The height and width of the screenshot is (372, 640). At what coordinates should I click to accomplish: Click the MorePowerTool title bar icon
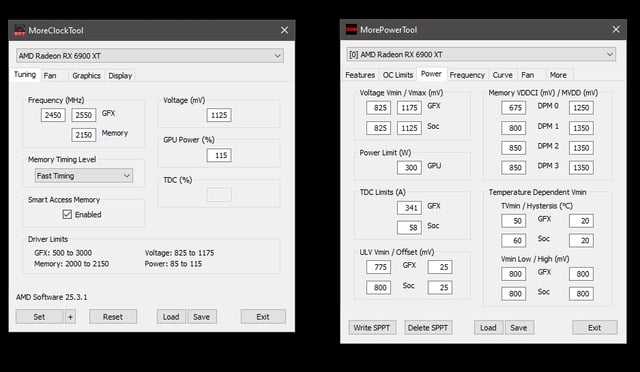click(351, 29)
